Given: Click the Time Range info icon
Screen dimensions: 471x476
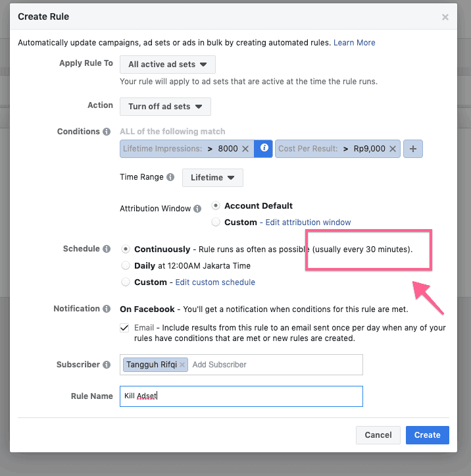Looking at the screenshot, I should [170, 177].
